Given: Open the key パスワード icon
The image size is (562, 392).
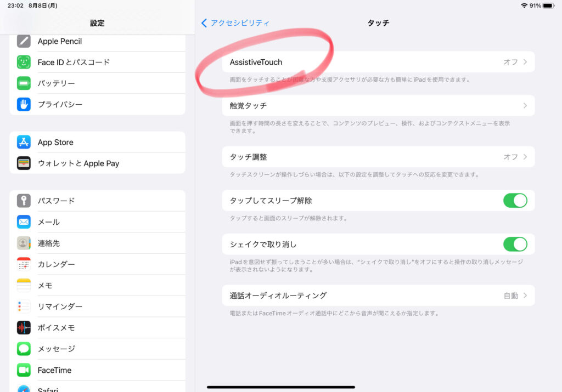Looking at the screenshot, I should (x=24, y=201).
